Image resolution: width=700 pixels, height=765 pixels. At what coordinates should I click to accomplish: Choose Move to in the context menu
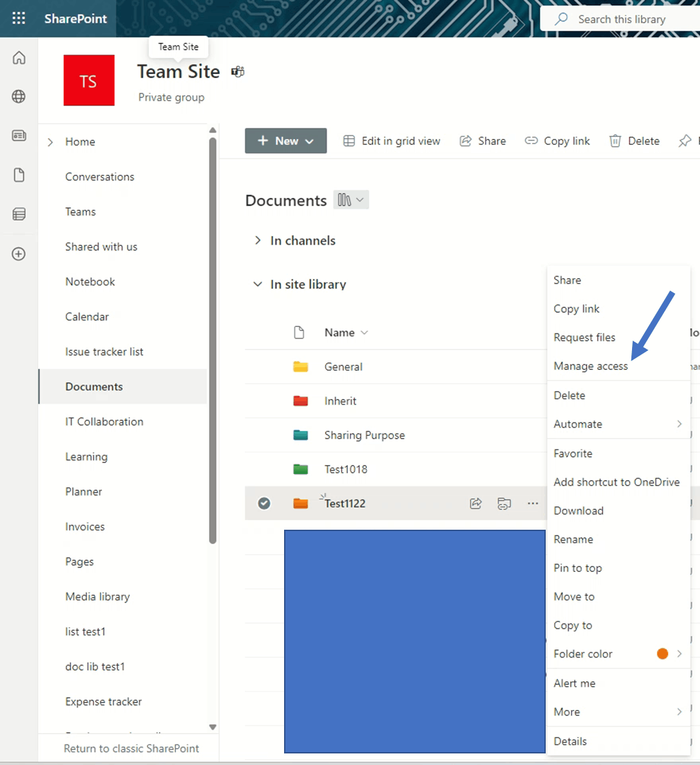(618, 596)
